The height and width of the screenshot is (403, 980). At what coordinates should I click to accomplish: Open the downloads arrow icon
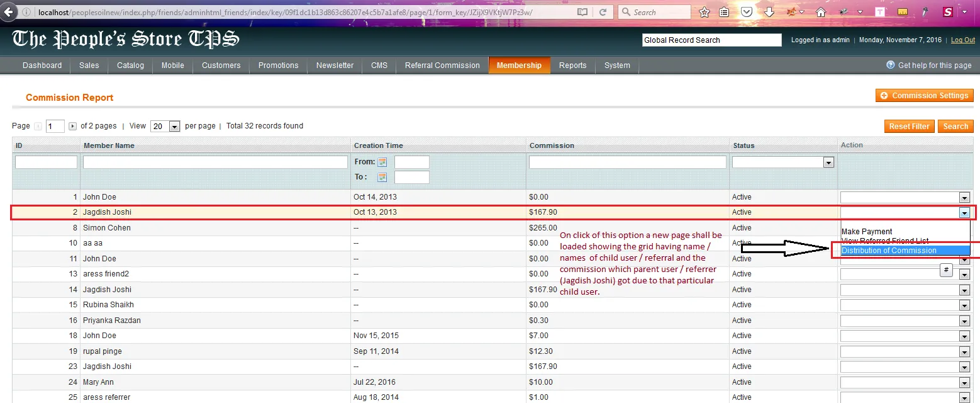point(769,12)
